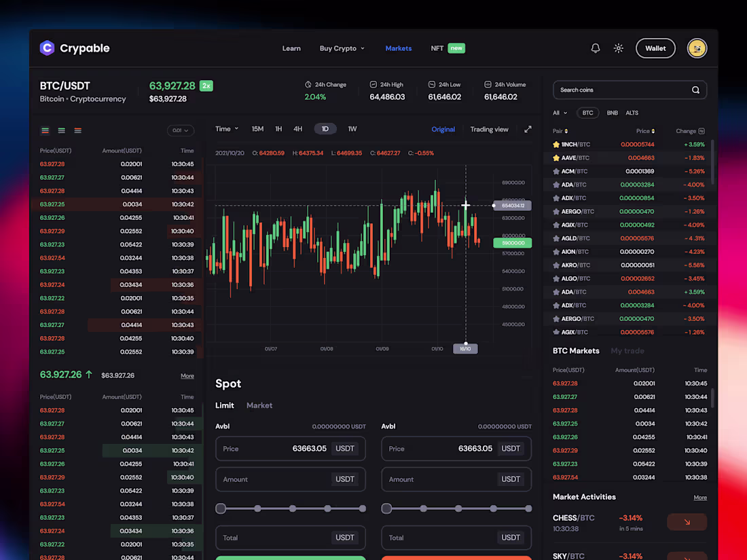Unstar the AAVE/BTC trading pair
The height and width of the screenshot is (560, 747).
point(556,157)
